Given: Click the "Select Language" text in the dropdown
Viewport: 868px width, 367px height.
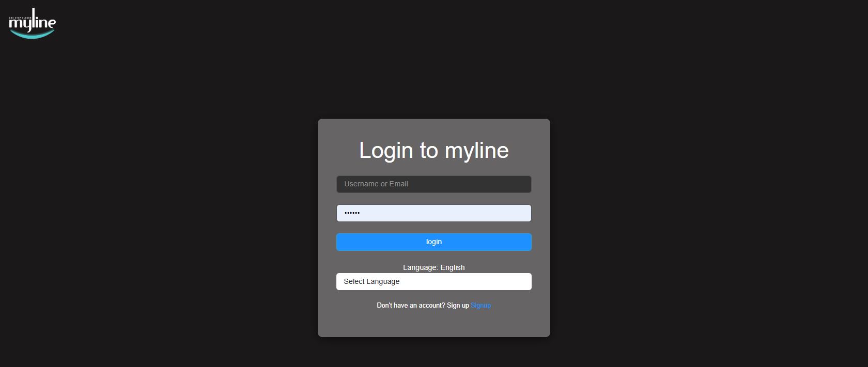Looking at the screenshot, I should click(x=371, y=281).
